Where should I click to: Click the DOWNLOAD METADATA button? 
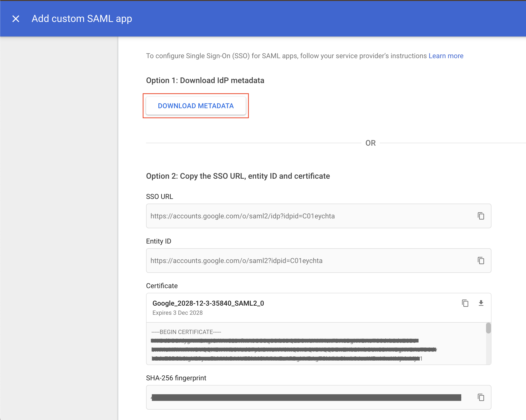pos(196,106)
